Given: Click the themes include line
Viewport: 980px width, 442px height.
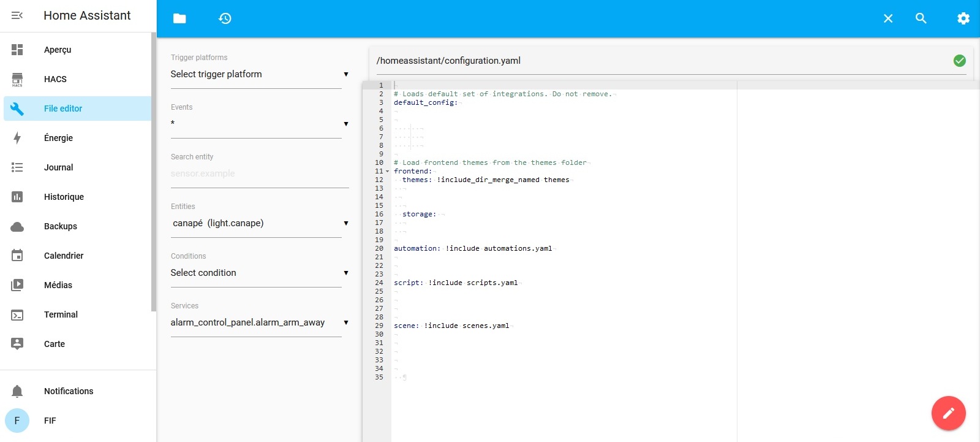Looking at the screenshot, I should (x=486, y=180).
